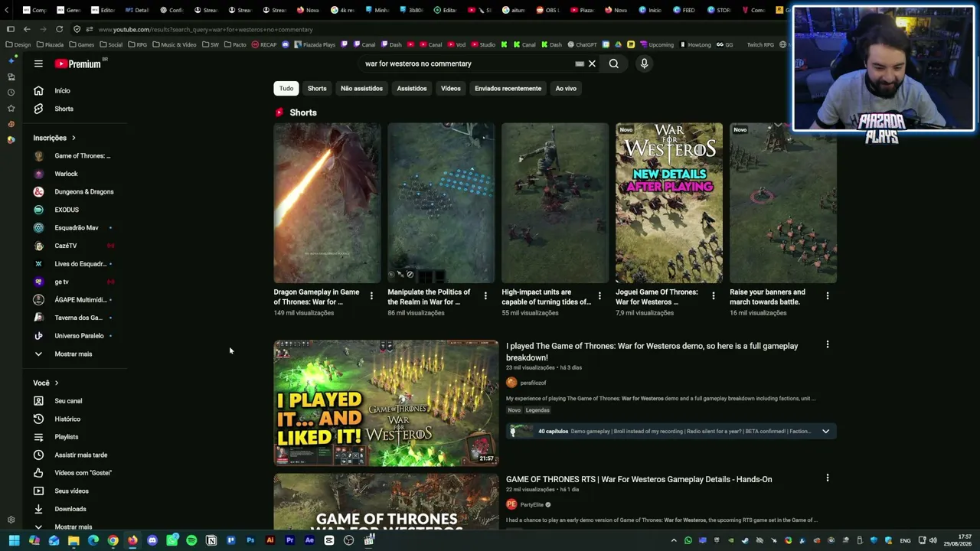Viewport: 980px width, 551px height.
Task: Open the 'I played The Game of Thrones' title link
Action: [x=652, y=351]
